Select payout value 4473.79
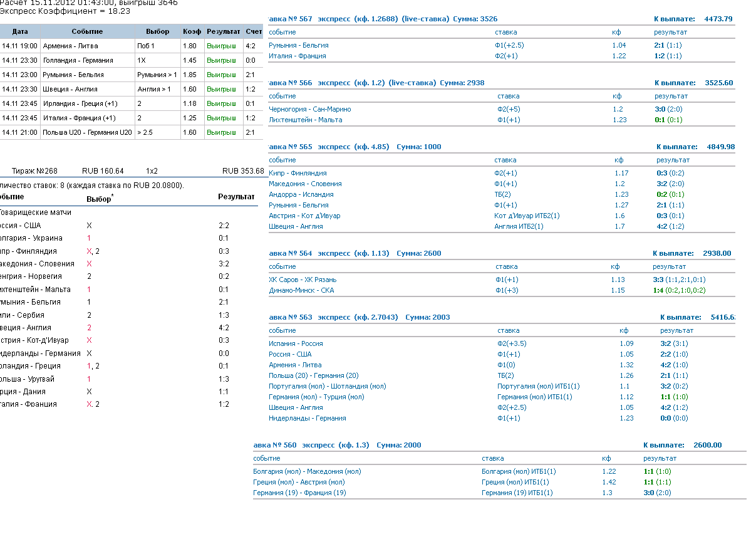 (x=718, y=19)
